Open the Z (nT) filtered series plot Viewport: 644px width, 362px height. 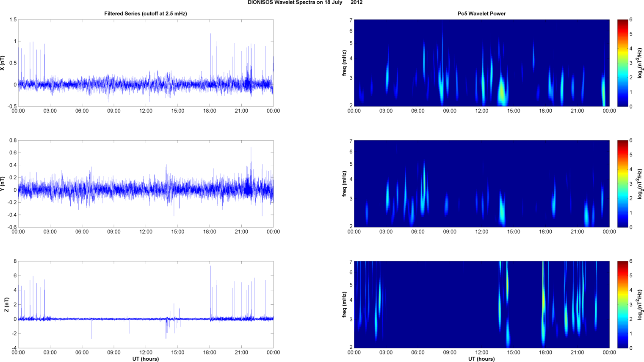pos(146,304)
